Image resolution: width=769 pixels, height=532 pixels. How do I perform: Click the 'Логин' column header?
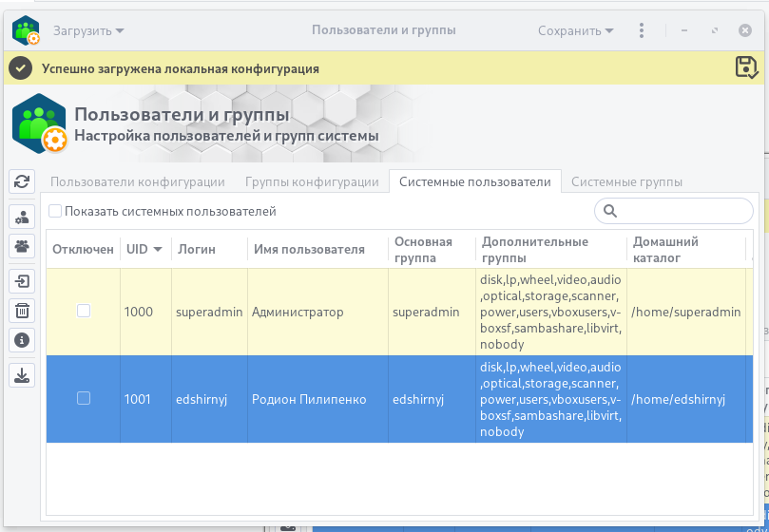tap(196, 249)
